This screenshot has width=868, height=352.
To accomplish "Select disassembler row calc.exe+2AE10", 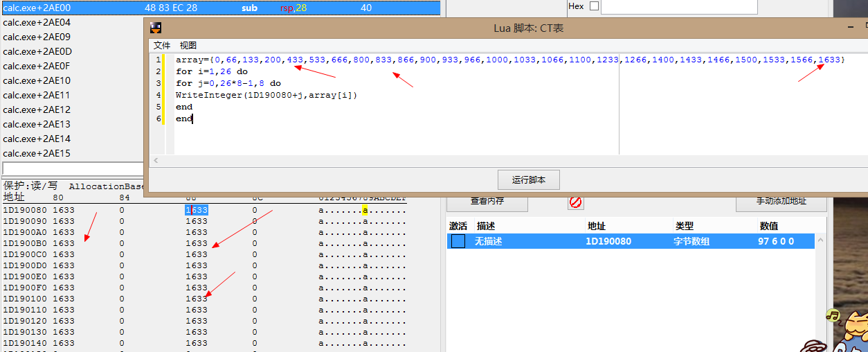I will [36, 80].
